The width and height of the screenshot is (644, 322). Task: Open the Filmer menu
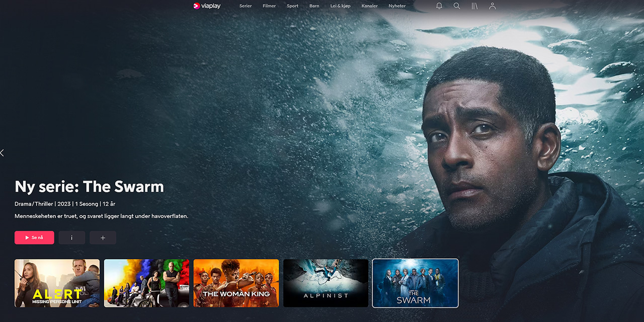pos(269,6)
